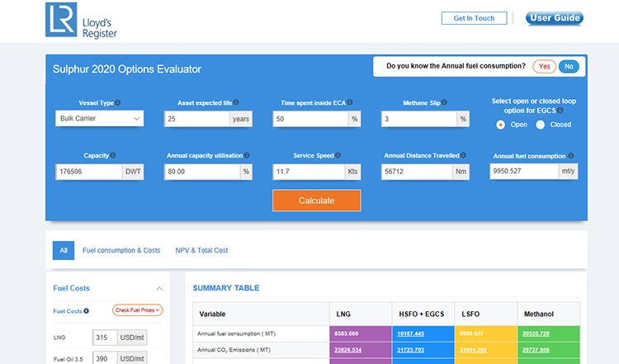This screenshot has height=364, width=619.
Task: Click info icon next to Vessel Type
Action: coord(118,103)
